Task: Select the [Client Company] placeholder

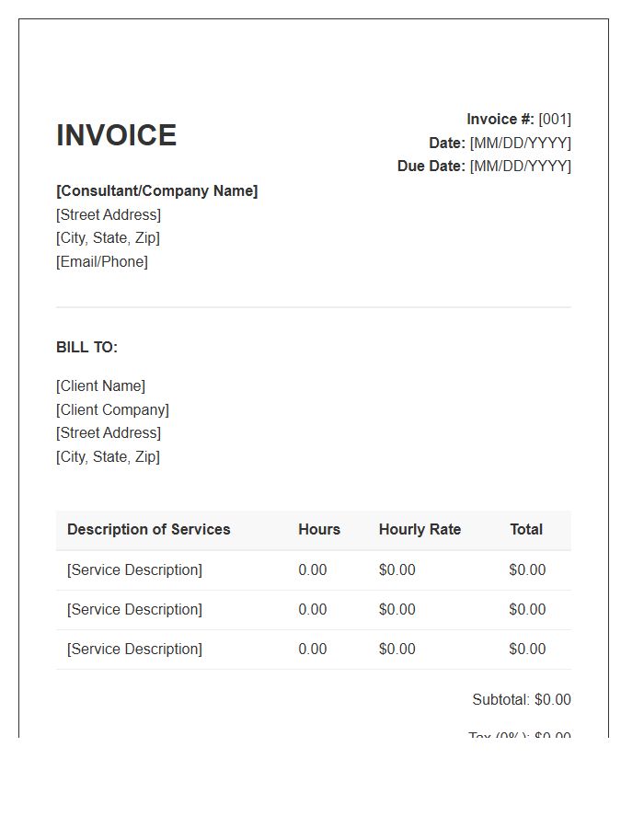Action: pos(112,409)
